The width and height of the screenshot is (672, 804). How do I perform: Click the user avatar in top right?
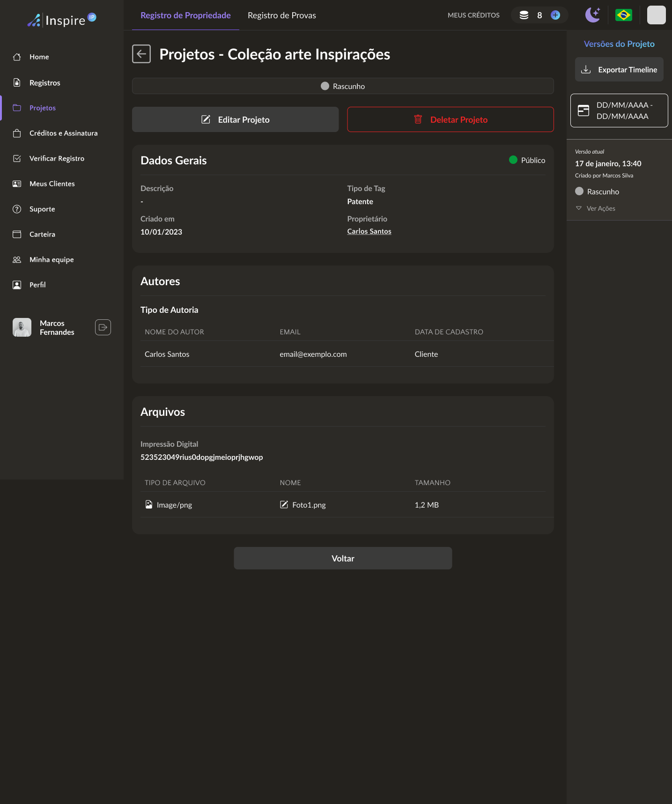pyautogui.click(x=656, y=15)
